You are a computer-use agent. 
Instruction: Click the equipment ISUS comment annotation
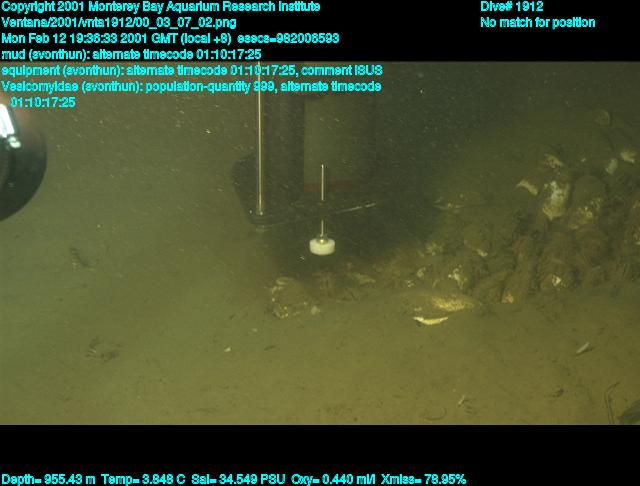point(192,71)
